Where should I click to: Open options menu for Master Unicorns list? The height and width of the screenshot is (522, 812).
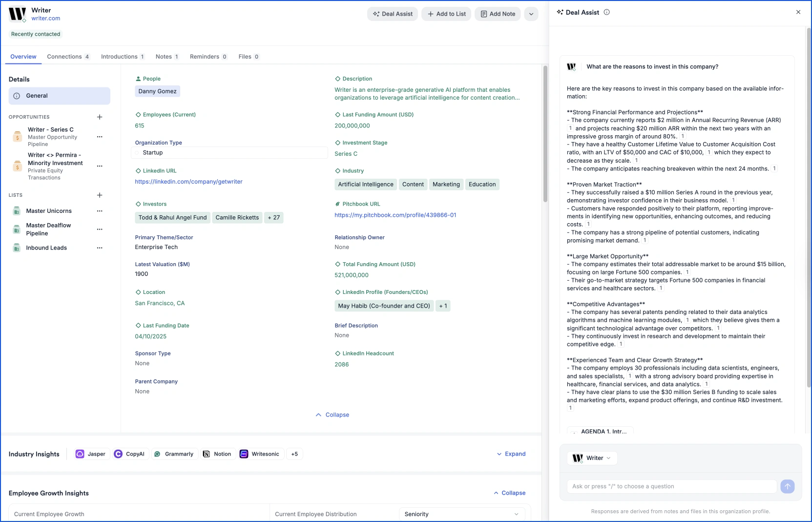coord(100,211)
